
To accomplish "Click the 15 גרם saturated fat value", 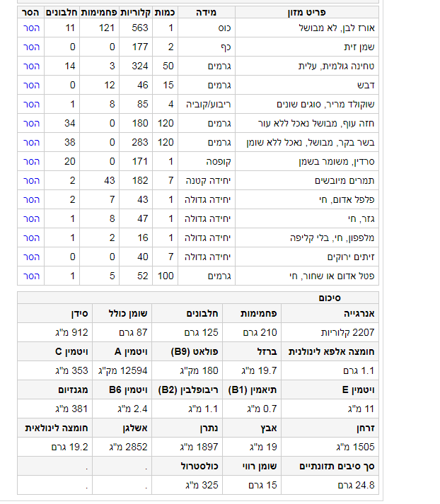I will pos(262,486).
